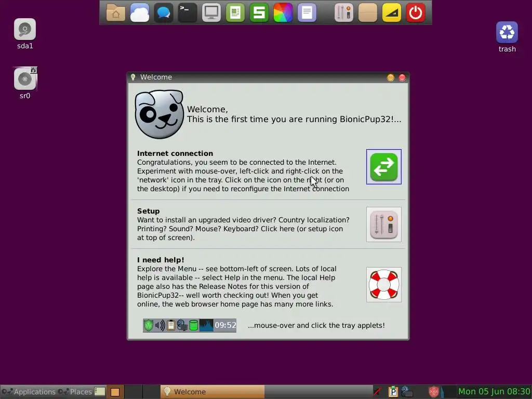Click the clipboard P tray icon
Screen dimensions: 532x399
coord(393,392)
